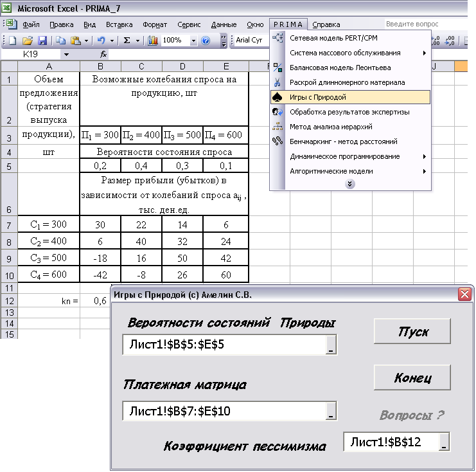This screenshot has width=476, height=472.
Task: Select column header D
Action: 182,66
